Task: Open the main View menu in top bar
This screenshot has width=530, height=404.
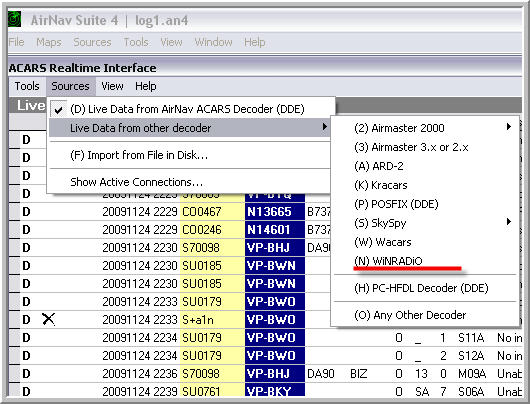Action: (171, 42)
